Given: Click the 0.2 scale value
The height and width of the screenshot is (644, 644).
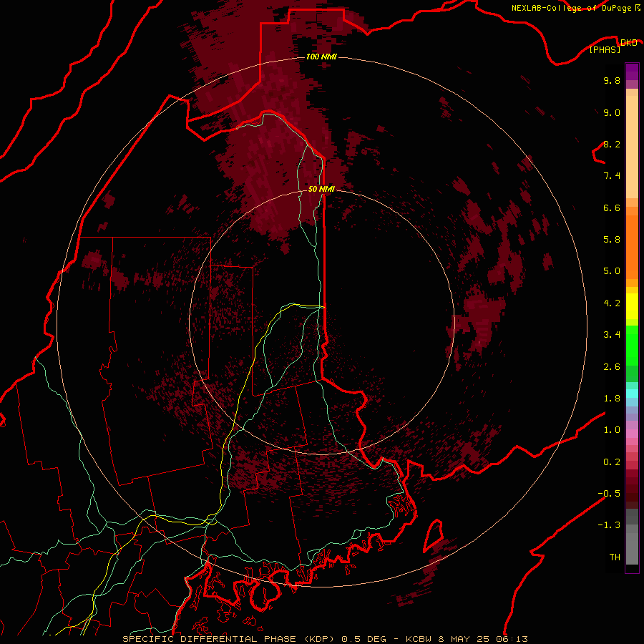Looking at the screenshot, I should (612, 462).
